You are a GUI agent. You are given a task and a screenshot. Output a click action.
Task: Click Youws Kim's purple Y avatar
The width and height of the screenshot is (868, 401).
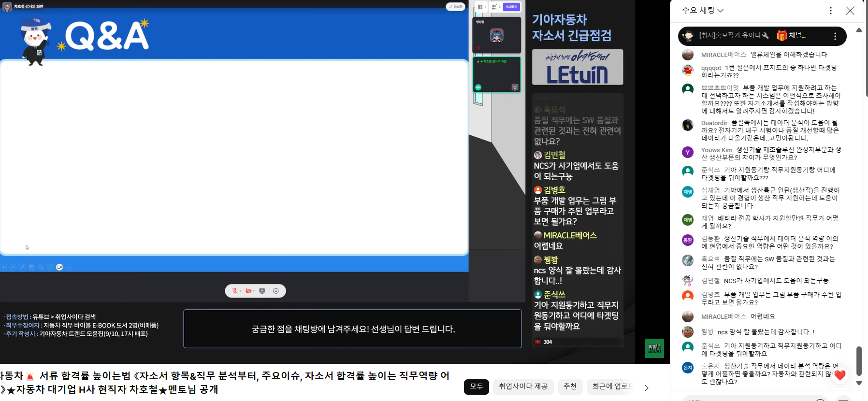[x=688, y=152]
